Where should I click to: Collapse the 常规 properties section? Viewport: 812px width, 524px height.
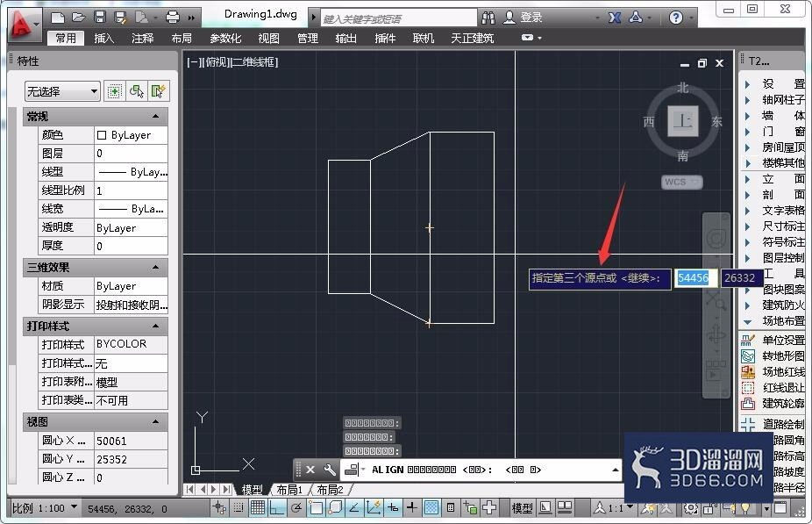[155, 116]
